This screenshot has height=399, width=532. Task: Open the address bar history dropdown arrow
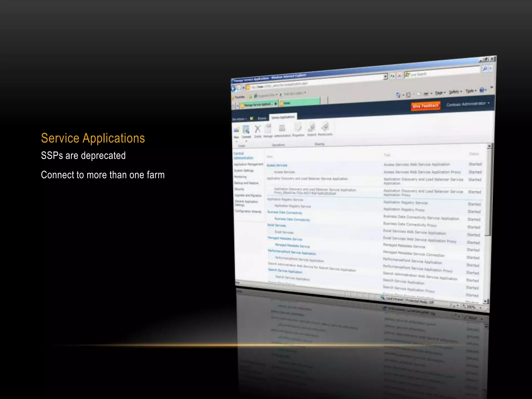385,76
